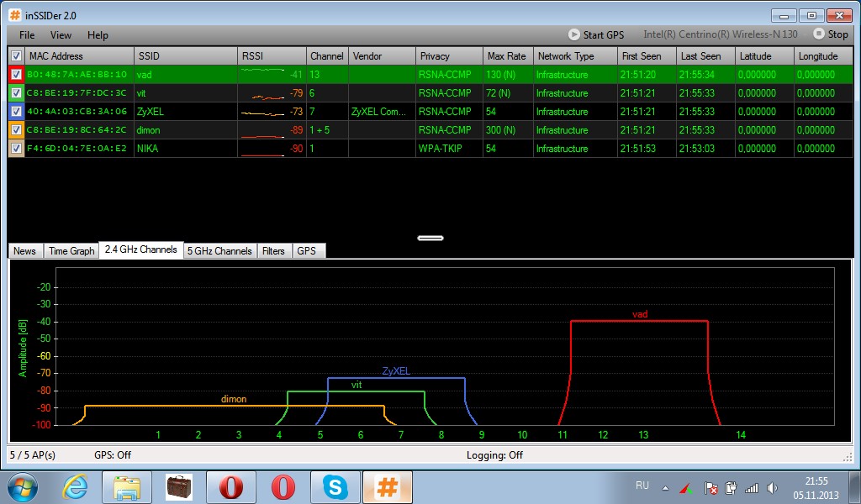Viewport: 861px width, 504px height.
Task: Click the Start GPS play icon
Action: (x=573, y=34)
